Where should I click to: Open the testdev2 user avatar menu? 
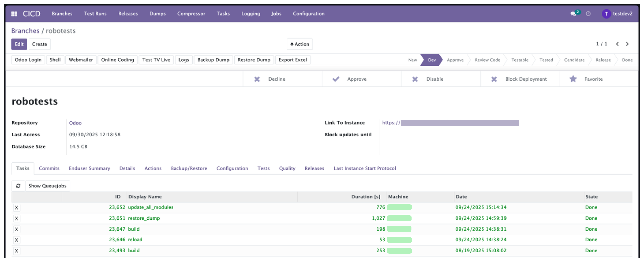click(x=617, y=14)
